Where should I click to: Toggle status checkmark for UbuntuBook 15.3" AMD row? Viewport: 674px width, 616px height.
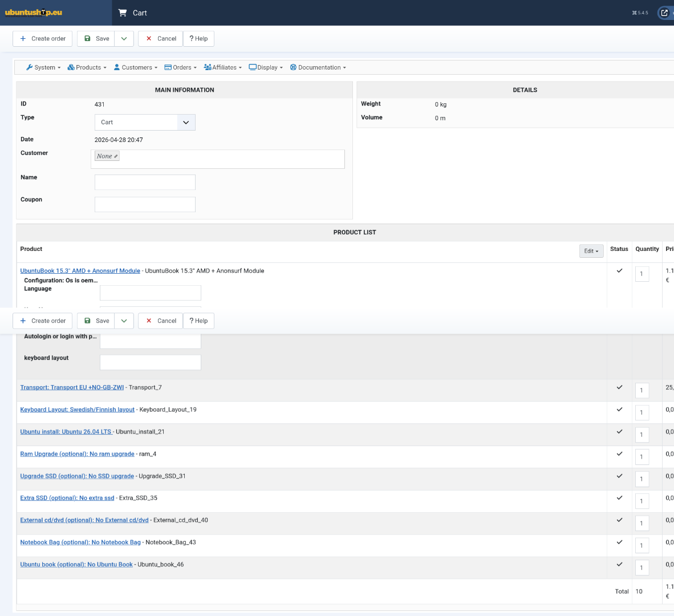(619, 271)
